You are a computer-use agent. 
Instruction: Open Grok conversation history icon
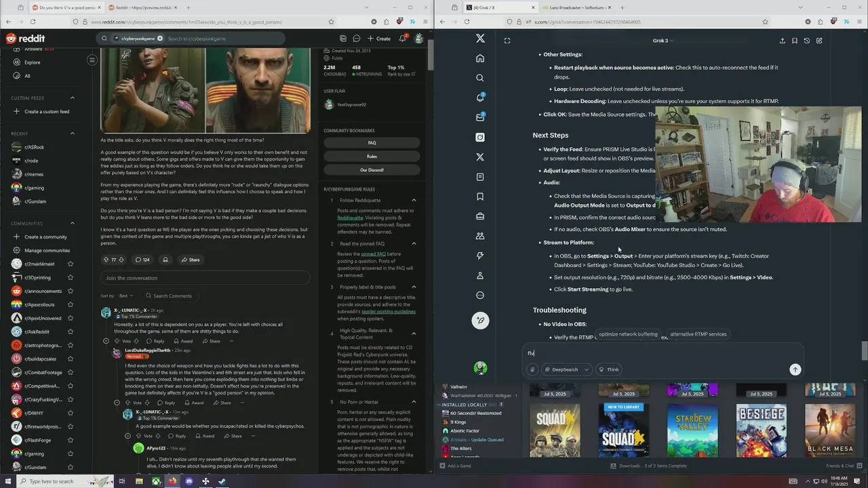[807, 41]
